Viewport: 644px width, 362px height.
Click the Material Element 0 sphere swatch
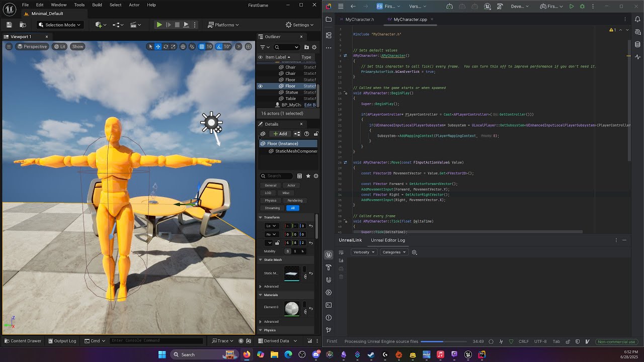(292, 308)
